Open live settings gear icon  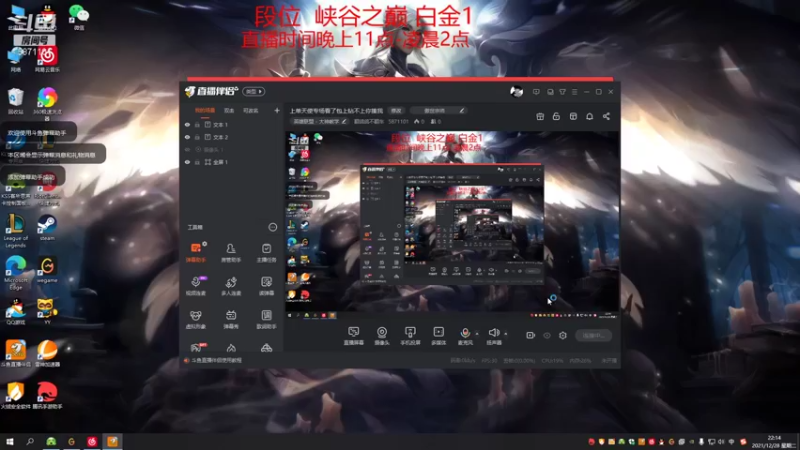click(563, 335)
